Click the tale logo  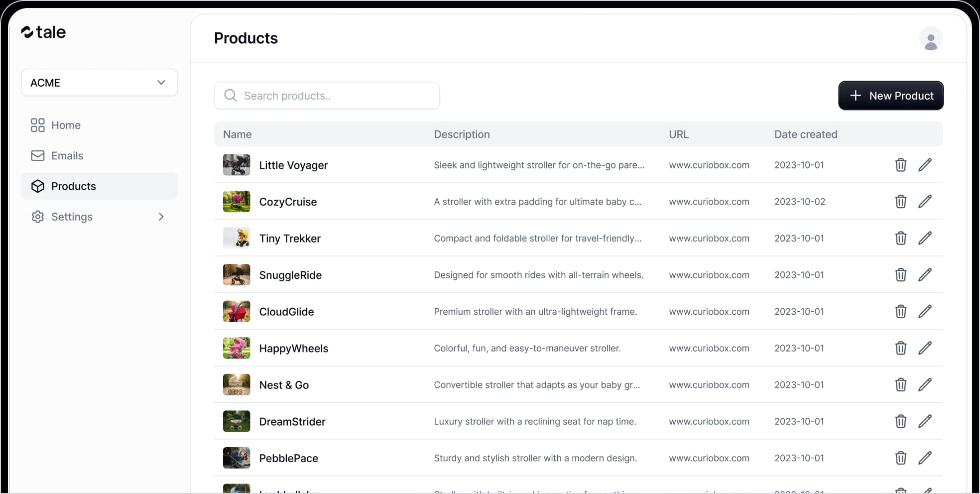point(43,32)
